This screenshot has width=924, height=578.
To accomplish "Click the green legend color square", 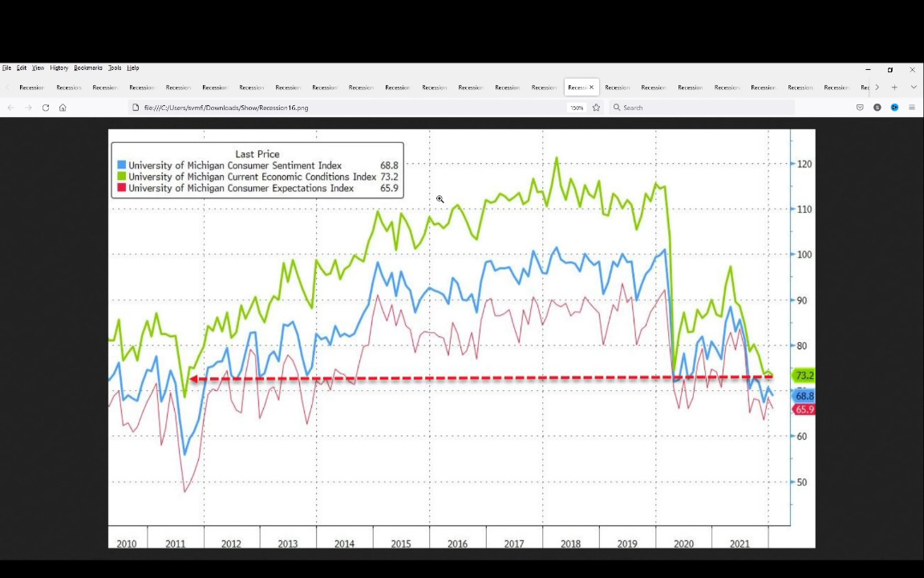I will [x=121, y=177].
